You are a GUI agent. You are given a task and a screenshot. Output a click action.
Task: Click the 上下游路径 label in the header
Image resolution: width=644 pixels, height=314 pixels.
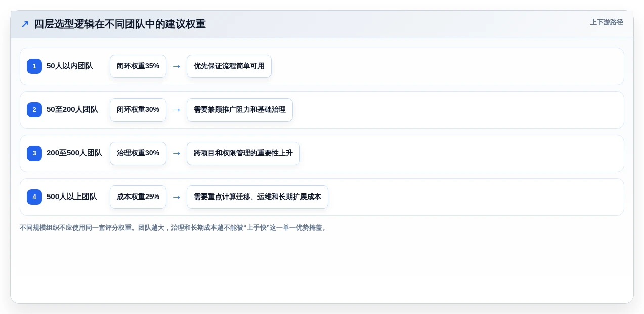[607, 22]
